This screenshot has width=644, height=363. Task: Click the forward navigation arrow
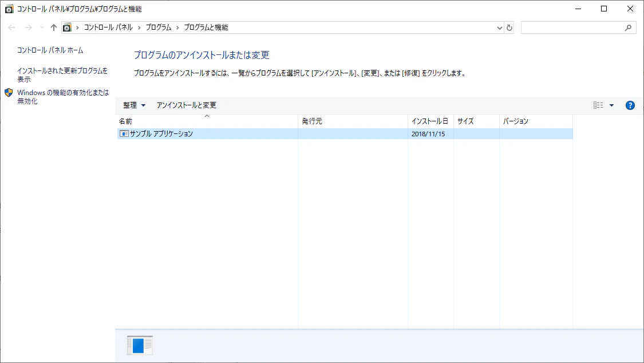[29, 27]
